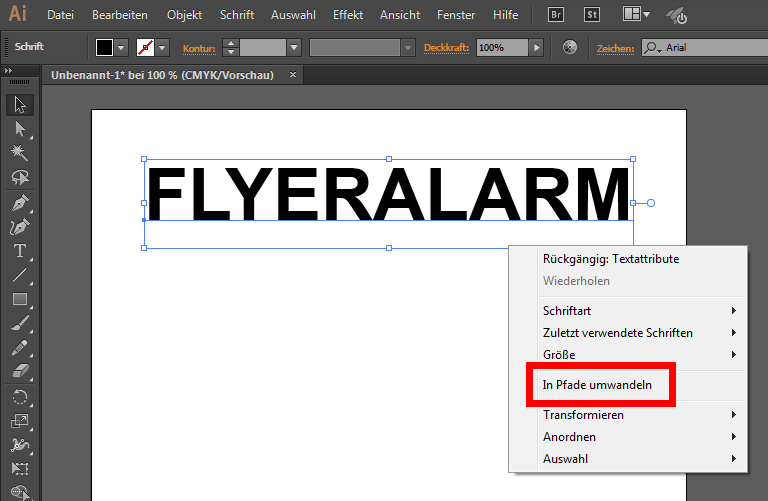Pick the Rectangle tool
This screenshot has width=768, height=501.
pyautogui.click(x=19, y=299)
